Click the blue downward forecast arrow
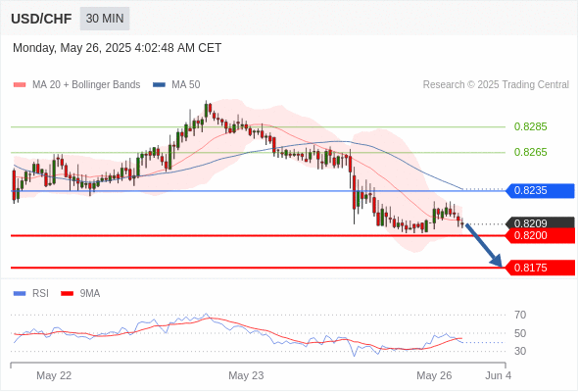Image resolution: width=578 pixels, height=392 pixels. (484, 245)
